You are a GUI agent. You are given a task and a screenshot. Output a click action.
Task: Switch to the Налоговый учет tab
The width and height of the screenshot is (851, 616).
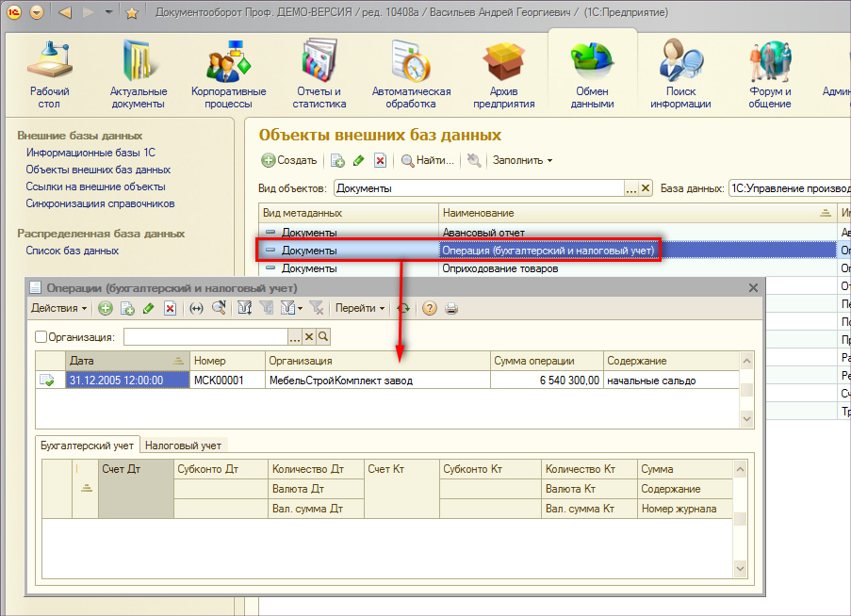[183, 446]
